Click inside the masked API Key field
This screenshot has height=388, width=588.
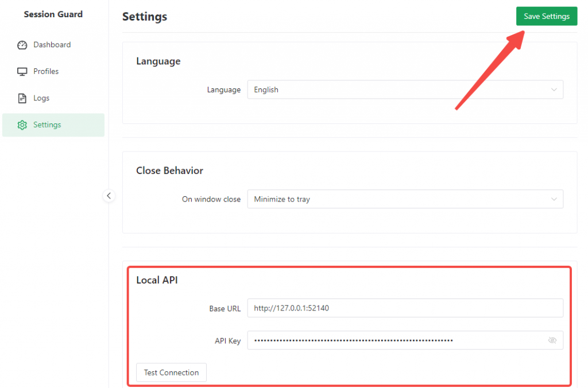point(396,340)
